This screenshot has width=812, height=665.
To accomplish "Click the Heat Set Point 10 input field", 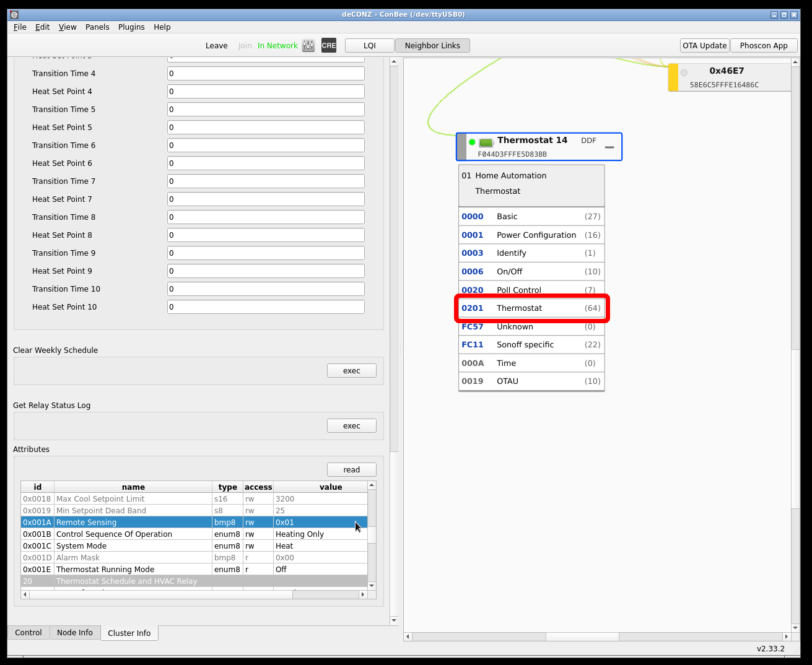I will [266, 306].
